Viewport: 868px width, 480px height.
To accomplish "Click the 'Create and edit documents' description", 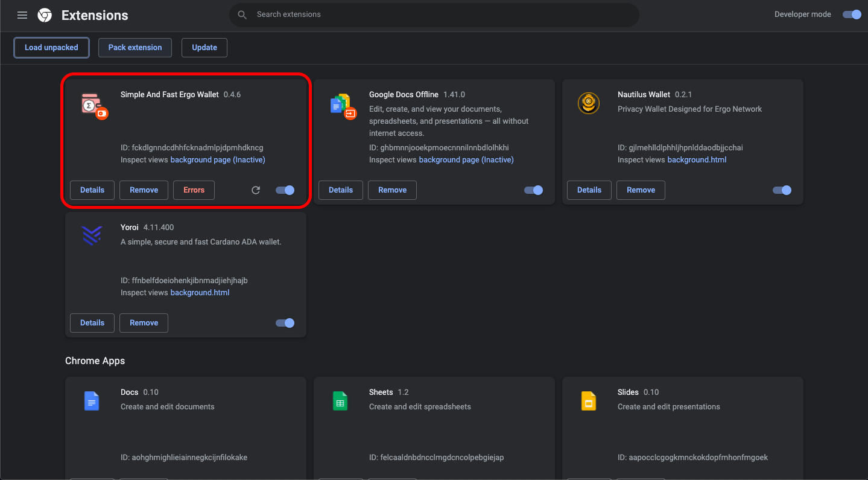I will 168,407.
